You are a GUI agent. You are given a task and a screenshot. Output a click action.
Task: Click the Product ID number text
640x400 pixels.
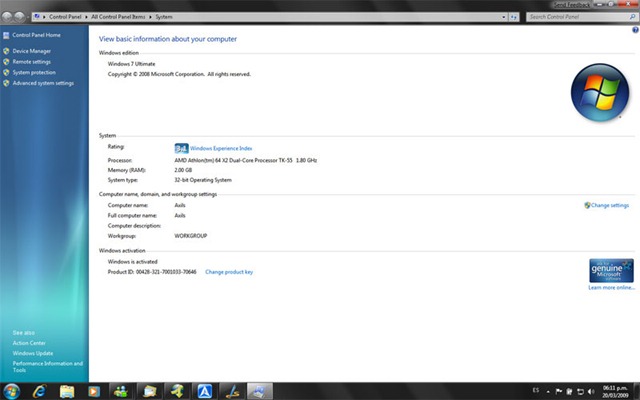[166, 271]
